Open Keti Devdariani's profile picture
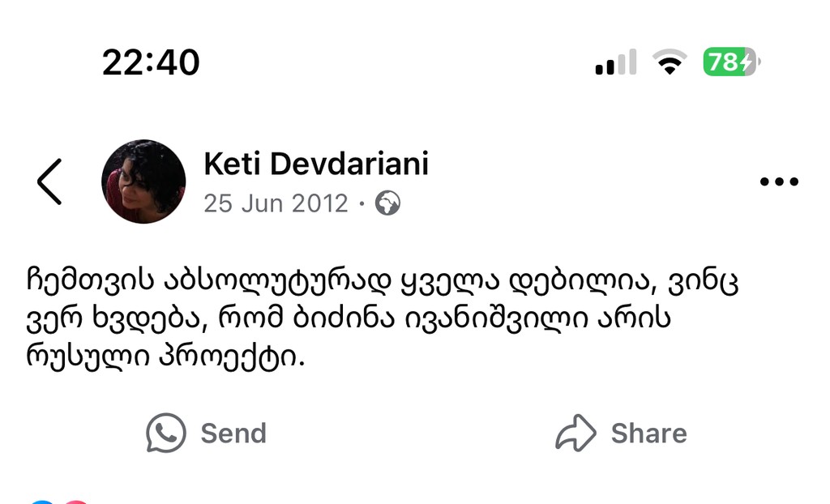830x504 pixels. point(143,182)
